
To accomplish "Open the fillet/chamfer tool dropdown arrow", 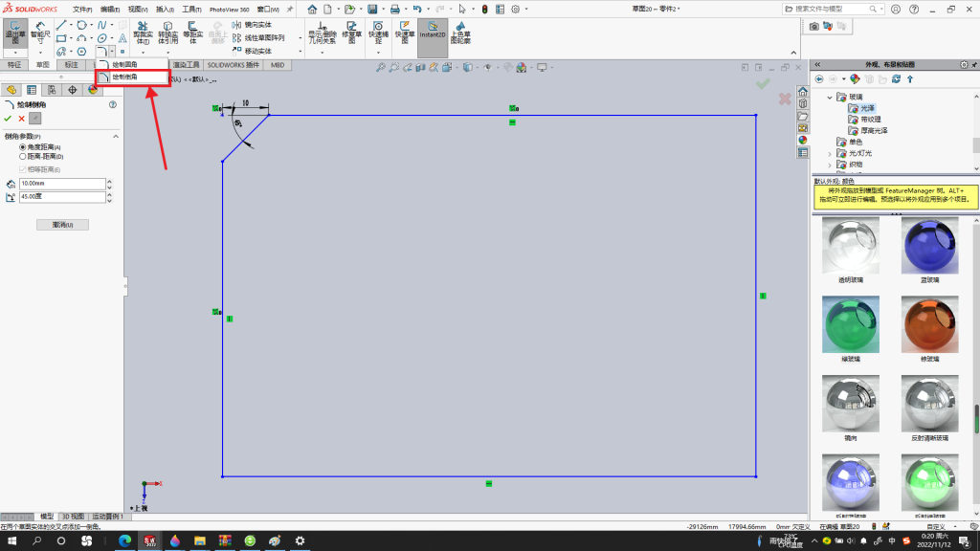I will (112, 52).
